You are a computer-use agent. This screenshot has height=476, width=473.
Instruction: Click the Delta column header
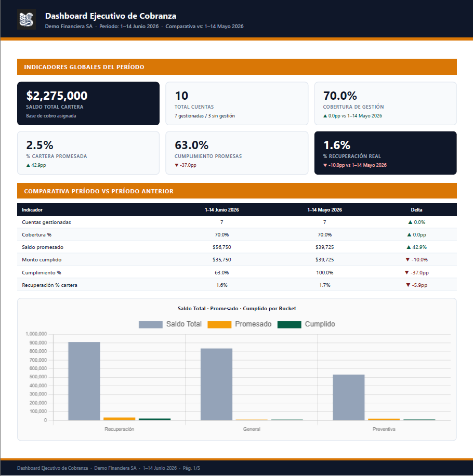tap(416, 210)
